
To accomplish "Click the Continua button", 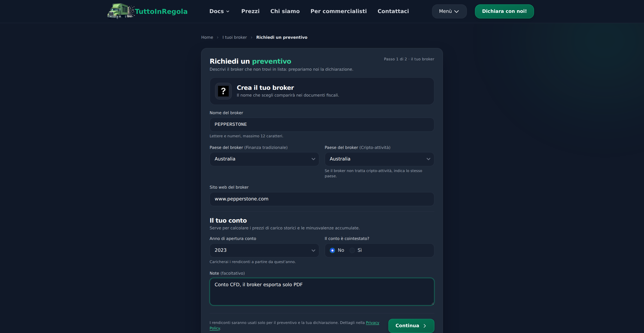I will 411,326.
